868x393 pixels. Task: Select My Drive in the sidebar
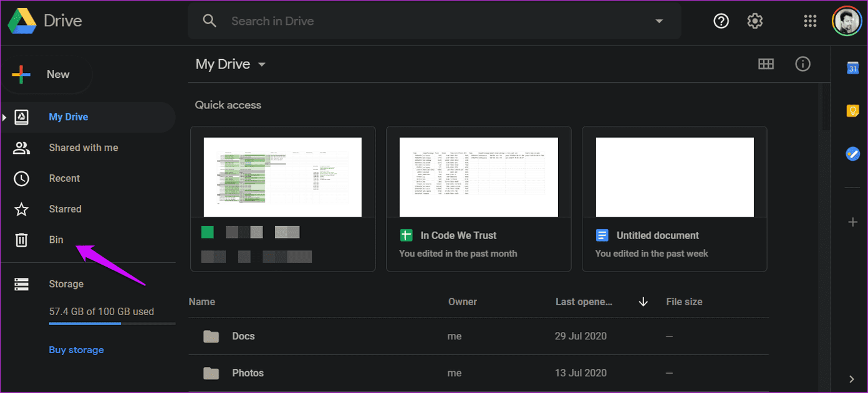point(69,117)
